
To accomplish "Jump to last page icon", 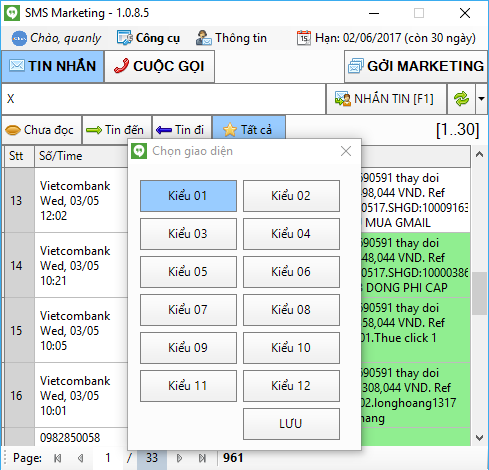I will point(202,458).
